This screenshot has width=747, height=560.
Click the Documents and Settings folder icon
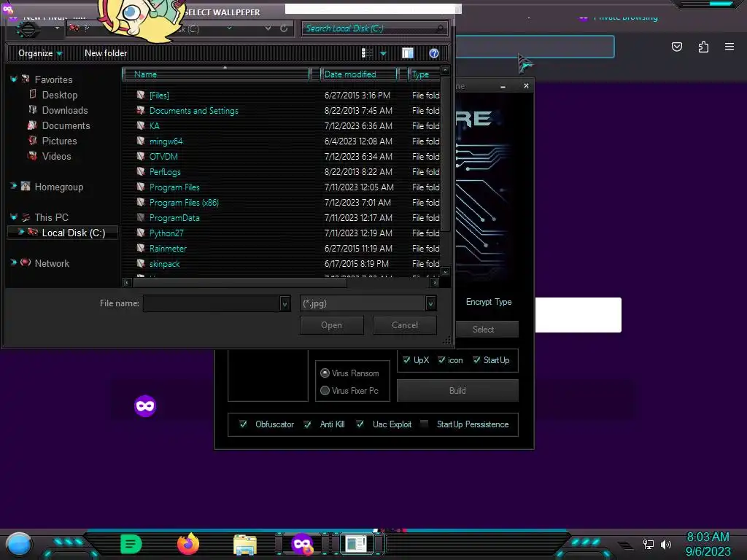[141, 111]
